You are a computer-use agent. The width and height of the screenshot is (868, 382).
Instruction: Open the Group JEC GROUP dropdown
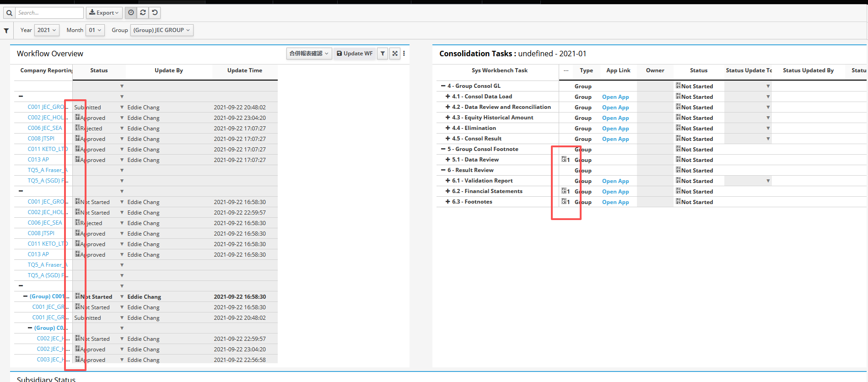coord(162,30)
